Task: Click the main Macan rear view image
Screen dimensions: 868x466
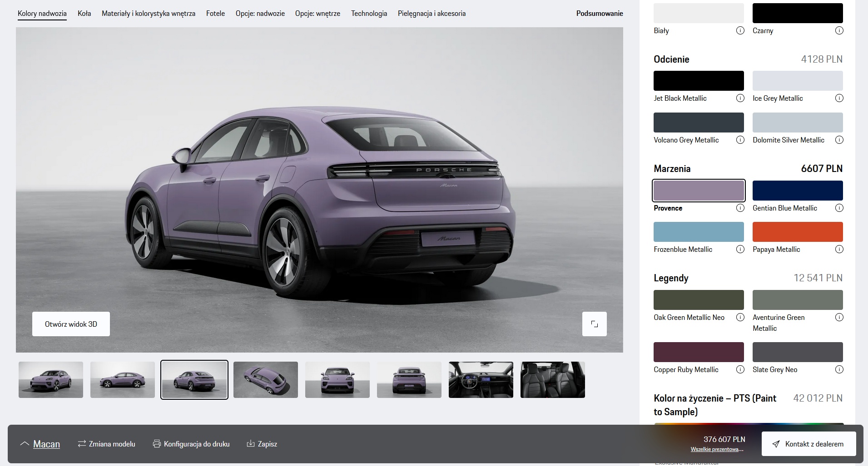Action: pyautogui.click(x=319, y=190)
